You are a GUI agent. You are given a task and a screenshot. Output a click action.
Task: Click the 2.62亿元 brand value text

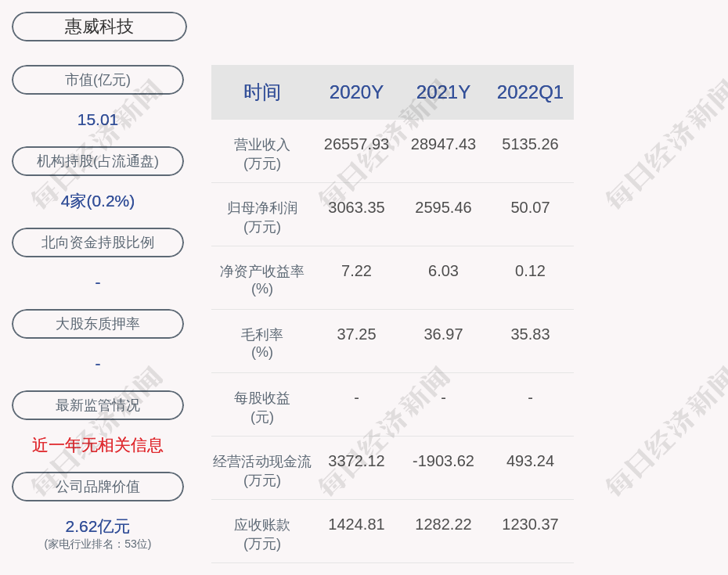(98, 526)
